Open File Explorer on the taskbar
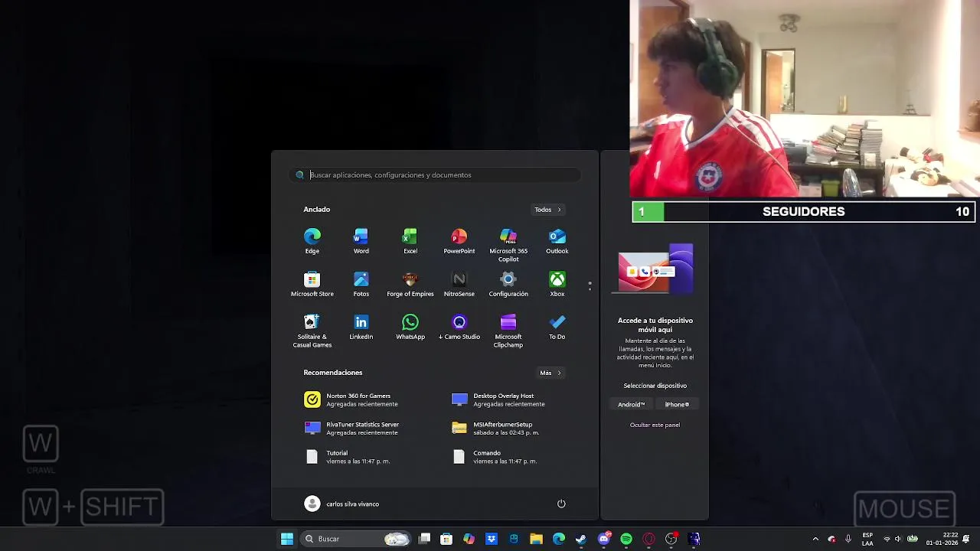 (536, 539)
